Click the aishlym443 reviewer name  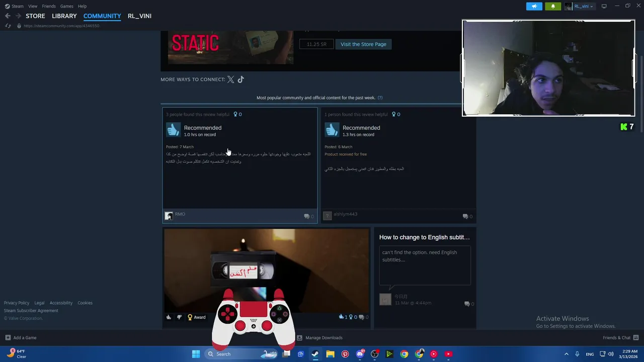point(345,214)
